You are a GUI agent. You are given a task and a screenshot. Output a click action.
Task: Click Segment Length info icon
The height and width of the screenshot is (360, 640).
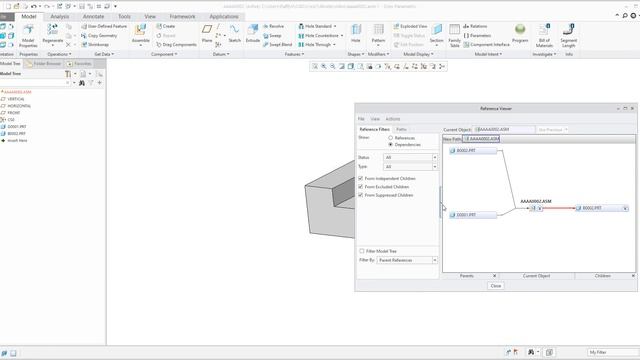[569, 36]
